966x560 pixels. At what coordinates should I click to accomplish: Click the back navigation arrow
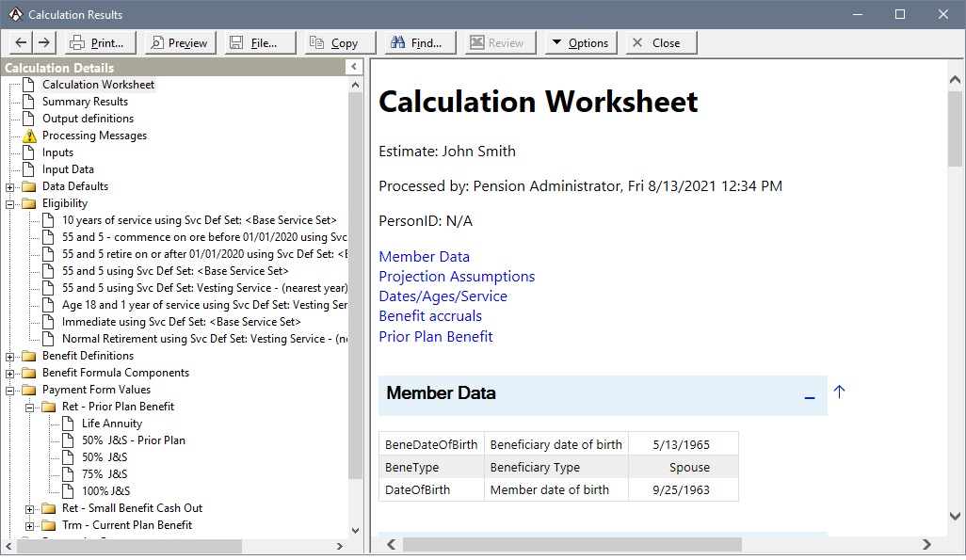(21, 42)
